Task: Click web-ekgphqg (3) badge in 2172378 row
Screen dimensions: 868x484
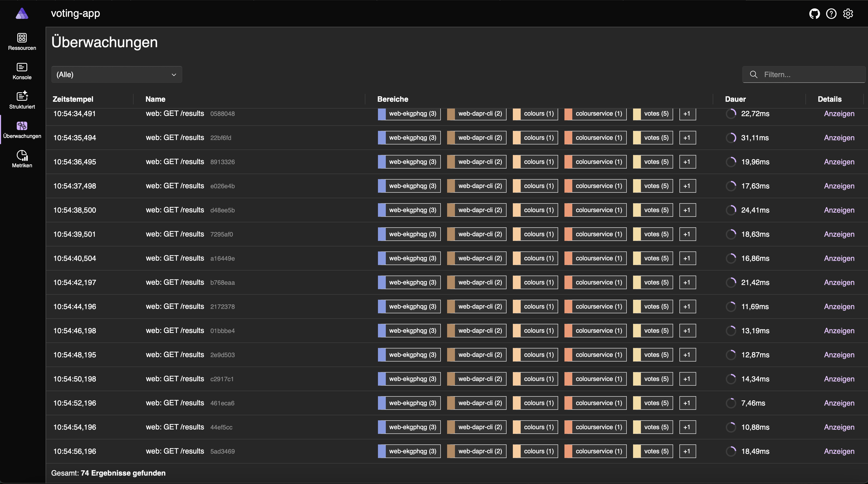Action: (x=409, y=306)
